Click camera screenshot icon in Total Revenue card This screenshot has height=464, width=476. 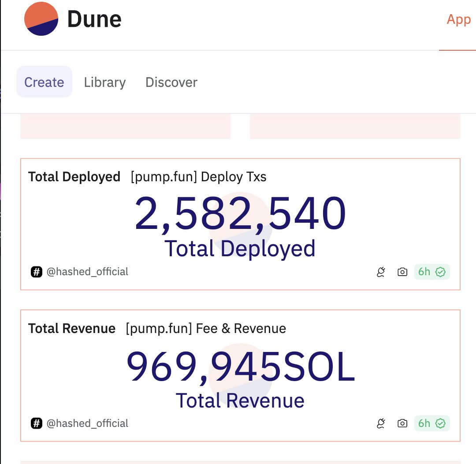pos(402,423)
